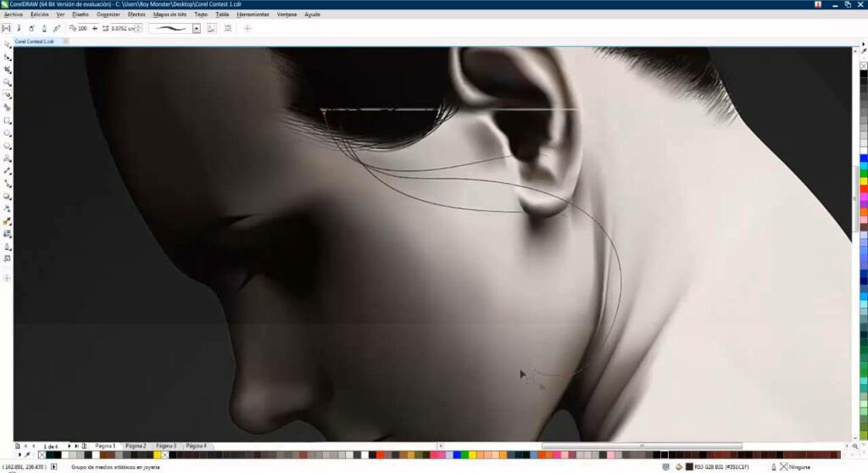868x473 pixels.
Task: Switch to the Página 2 tab
Action: pyautogui.click(x=136, y=445)
